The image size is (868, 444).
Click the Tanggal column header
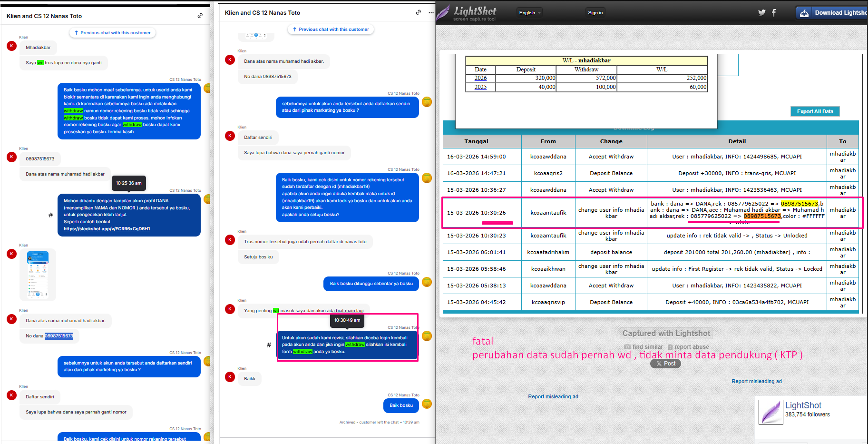(x=476, y=141)
